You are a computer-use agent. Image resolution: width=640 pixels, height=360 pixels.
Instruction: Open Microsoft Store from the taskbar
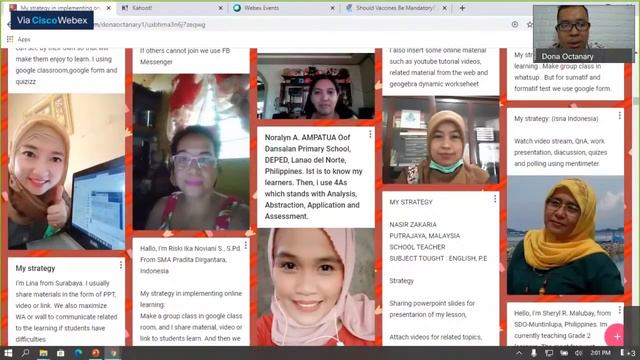[61, 353]
